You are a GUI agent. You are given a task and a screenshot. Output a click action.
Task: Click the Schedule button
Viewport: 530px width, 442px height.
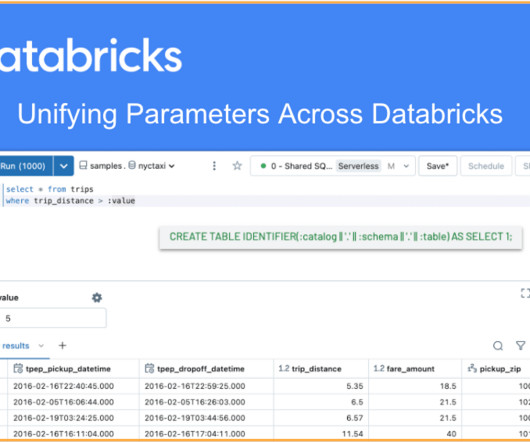(486, 166)
